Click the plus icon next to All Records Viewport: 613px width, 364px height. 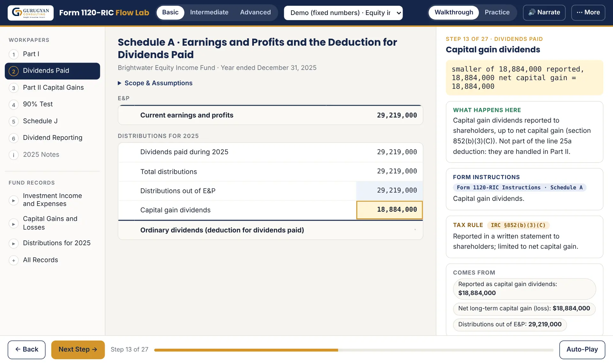[x=13, y=260]
